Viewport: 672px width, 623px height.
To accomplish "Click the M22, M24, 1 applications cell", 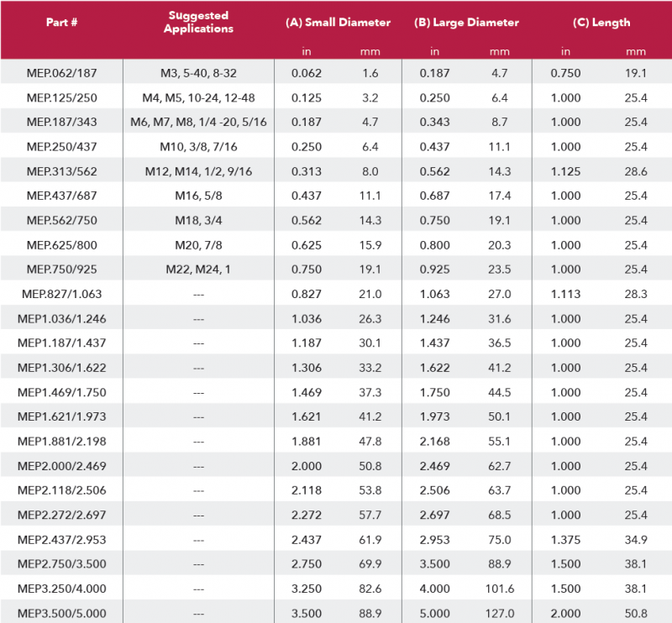I will 199,270.
